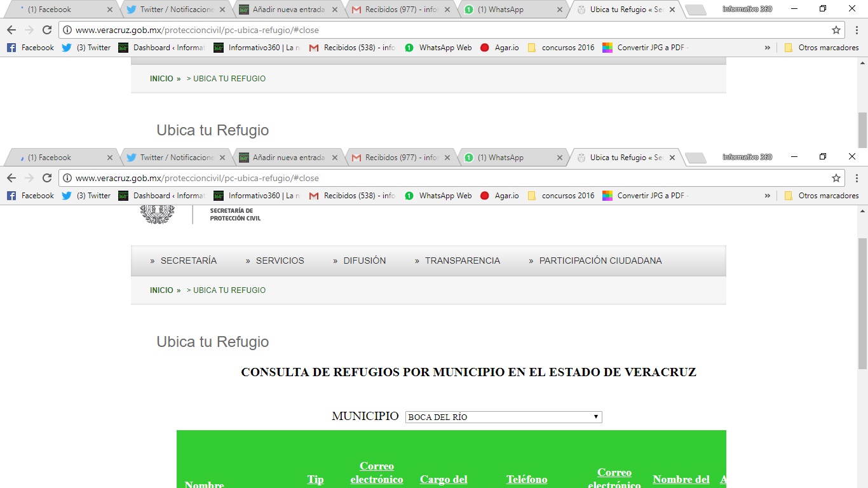
Task: Open the Otros marcadores folder in the top bar
Action: (x=822, y=48)
